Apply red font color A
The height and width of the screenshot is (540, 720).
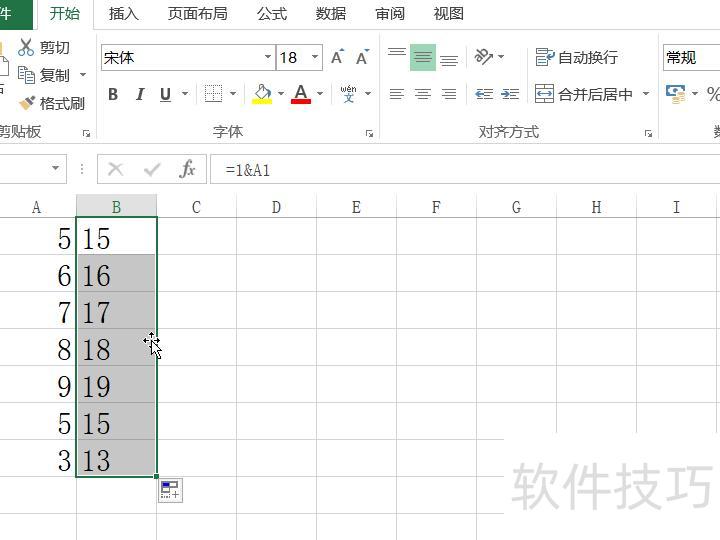pyautogui.click(x=301, y=94)
